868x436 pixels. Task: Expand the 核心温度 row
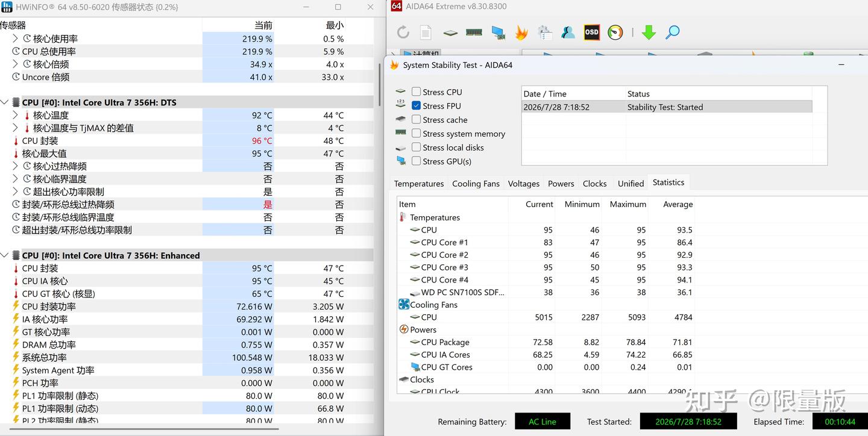tap(16, 115)
